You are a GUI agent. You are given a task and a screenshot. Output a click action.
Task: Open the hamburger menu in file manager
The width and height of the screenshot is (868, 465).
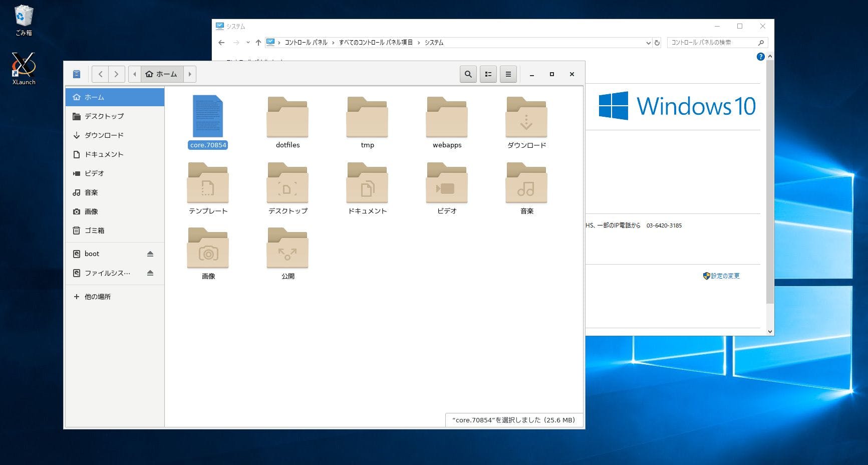click(508, 74)
